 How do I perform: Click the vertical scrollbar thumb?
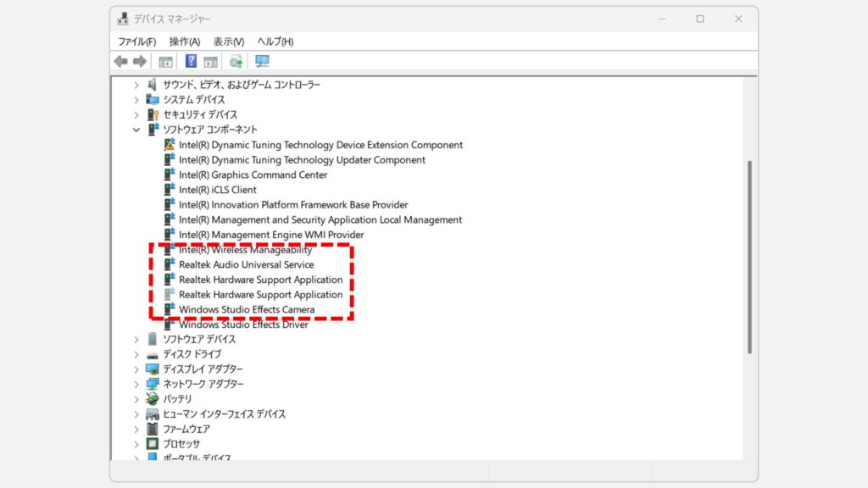[x=749, y=254]
